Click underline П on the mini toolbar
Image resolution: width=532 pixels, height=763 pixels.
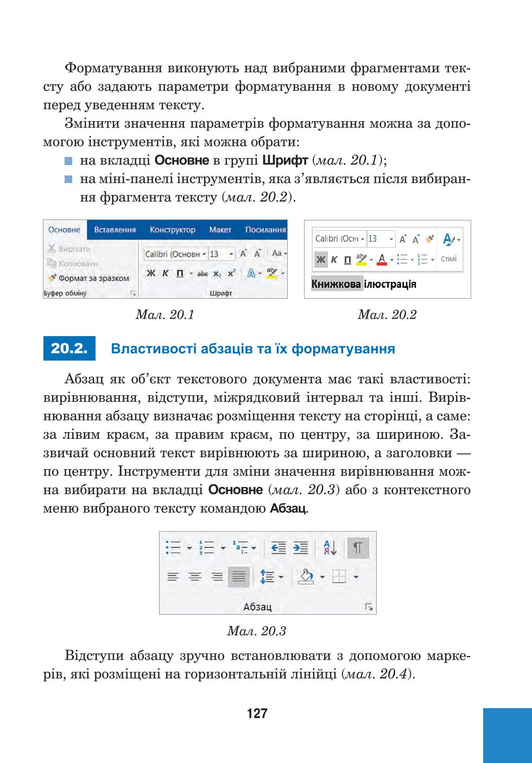(x=347, y=260)
